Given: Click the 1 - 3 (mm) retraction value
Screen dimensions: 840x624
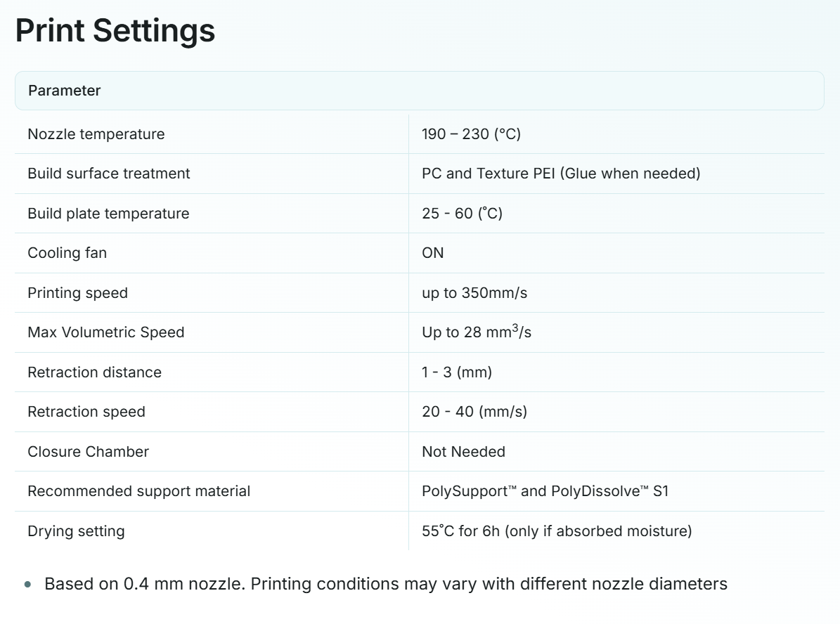Looking at the screenshot, I should (457, 372).
